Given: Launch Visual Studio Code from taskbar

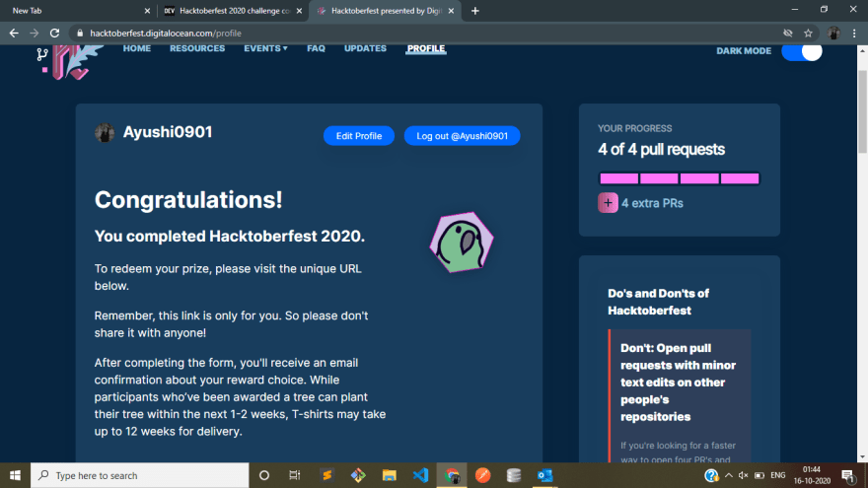Looking at the screenshot, I should point(420,475).
